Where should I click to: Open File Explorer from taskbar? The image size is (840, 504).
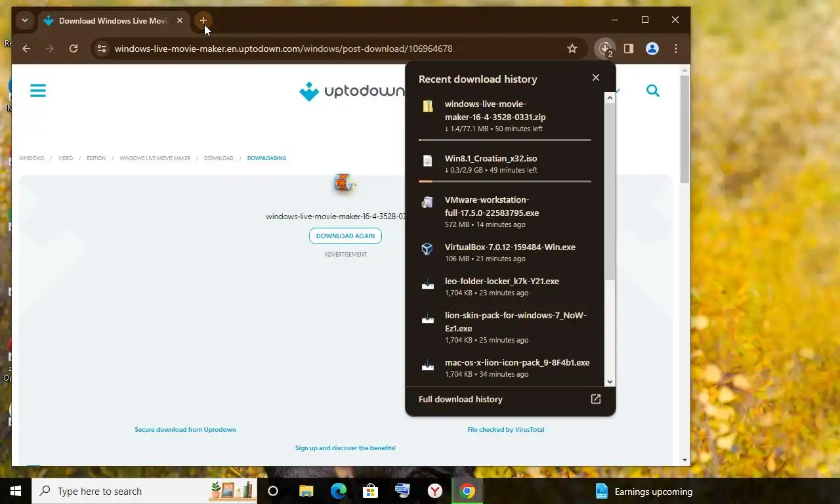(x=306, y=491)
